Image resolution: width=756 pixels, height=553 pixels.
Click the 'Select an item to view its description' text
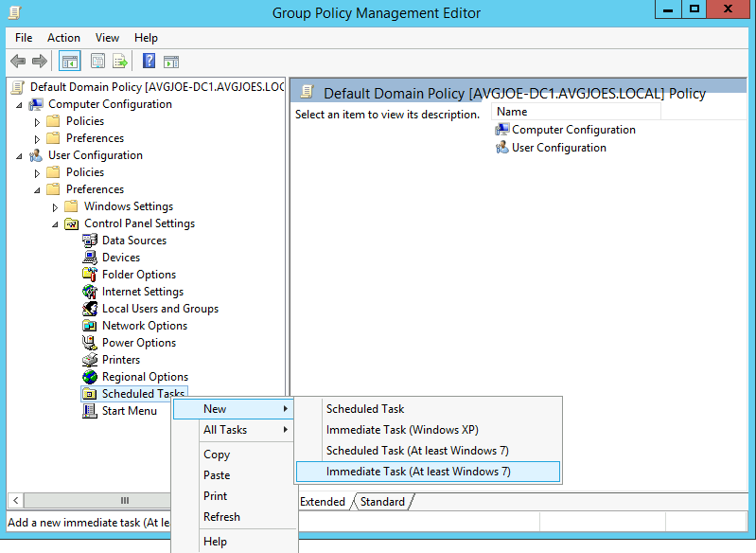click(x=388, y=115)
